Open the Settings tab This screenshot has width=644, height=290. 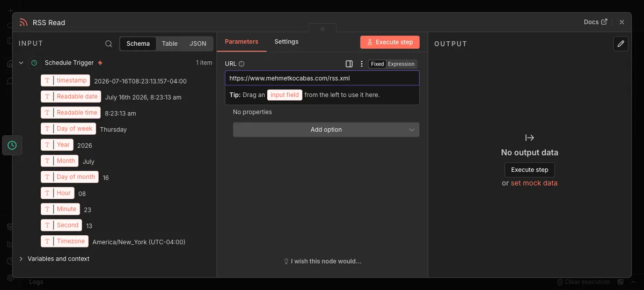click(287, 41)
